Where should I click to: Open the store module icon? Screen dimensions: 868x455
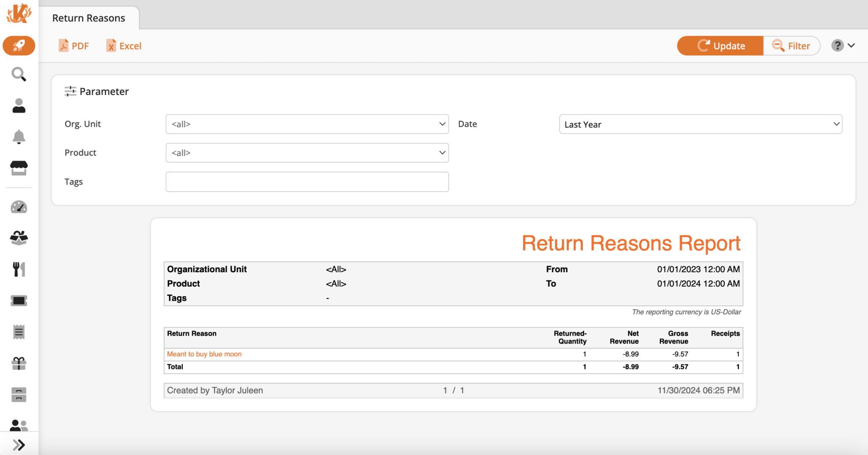point(19,168)
